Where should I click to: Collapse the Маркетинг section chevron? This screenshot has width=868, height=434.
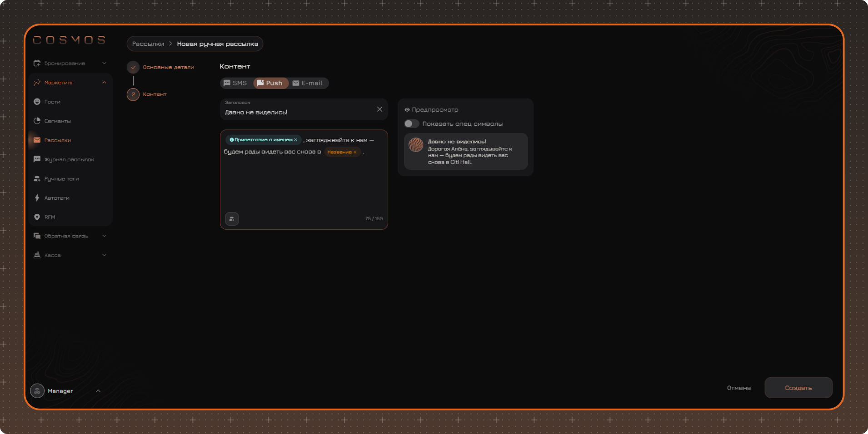[x=104, y=83]
